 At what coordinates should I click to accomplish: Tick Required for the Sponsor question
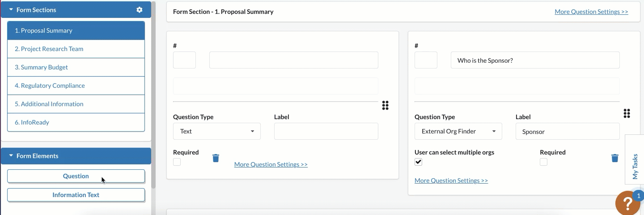544,162
